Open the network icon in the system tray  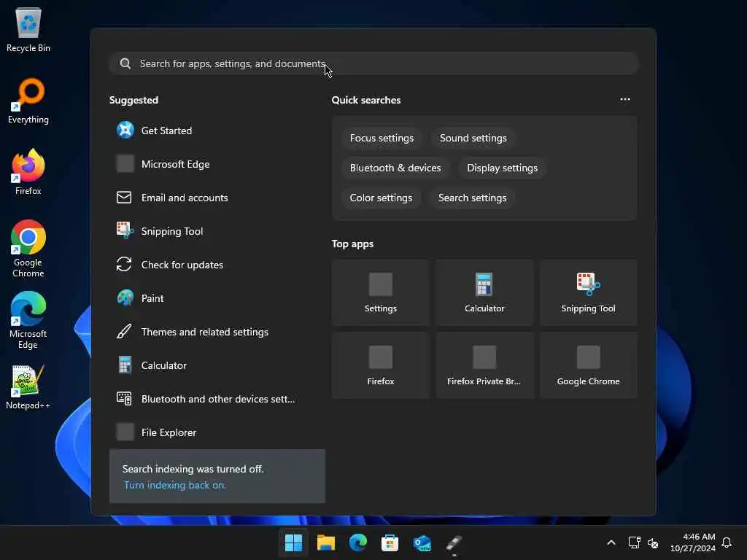click(634, 542)
